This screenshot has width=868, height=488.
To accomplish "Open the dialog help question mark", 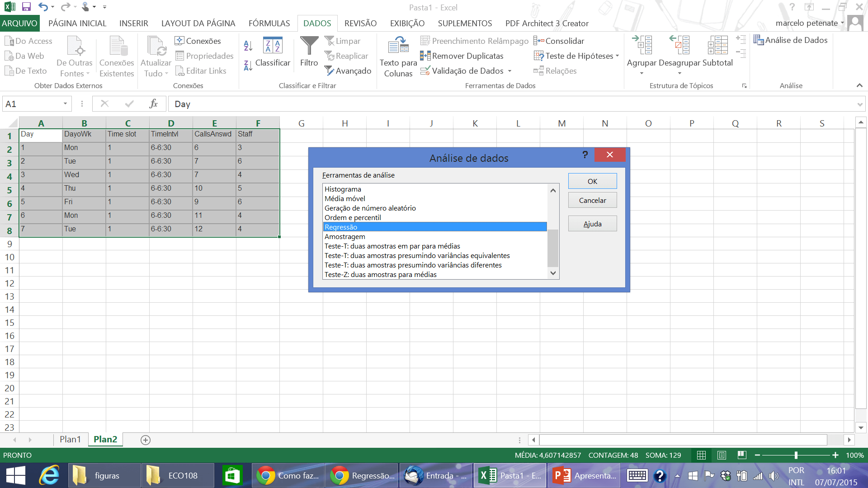I will [x=585, y=155].
